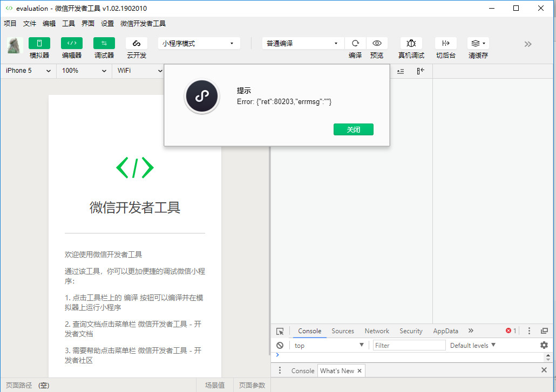Image resolution: width=556 pixels, height=392 pixels.
Task: Open the 普通编译 compile mode dropdown
Action: (x=303, y=43)
